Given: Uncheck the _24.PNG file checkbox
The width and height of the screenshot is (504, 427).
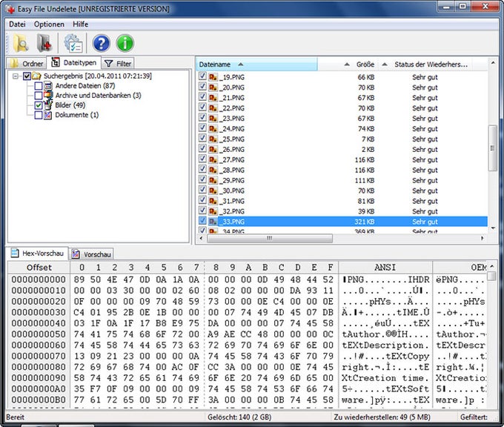Looking at the screenshot, I should click(202, 128).
